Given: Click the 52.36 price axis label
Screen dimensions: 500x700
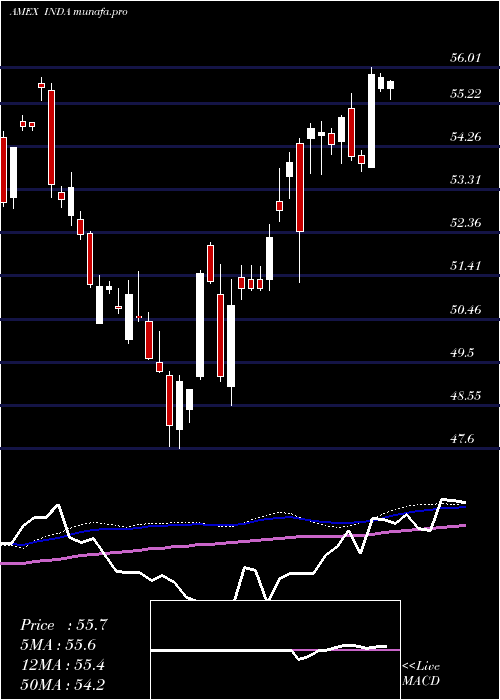Looking at the screenshot, I should pos(466,223).
